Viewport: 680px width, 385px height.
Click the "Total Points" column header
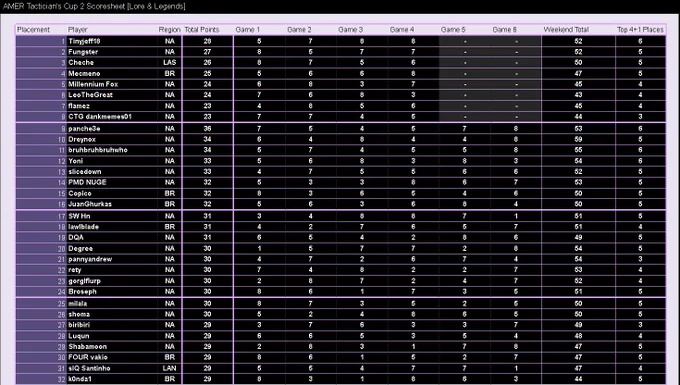pyautogui.click(x=202, y=30)
